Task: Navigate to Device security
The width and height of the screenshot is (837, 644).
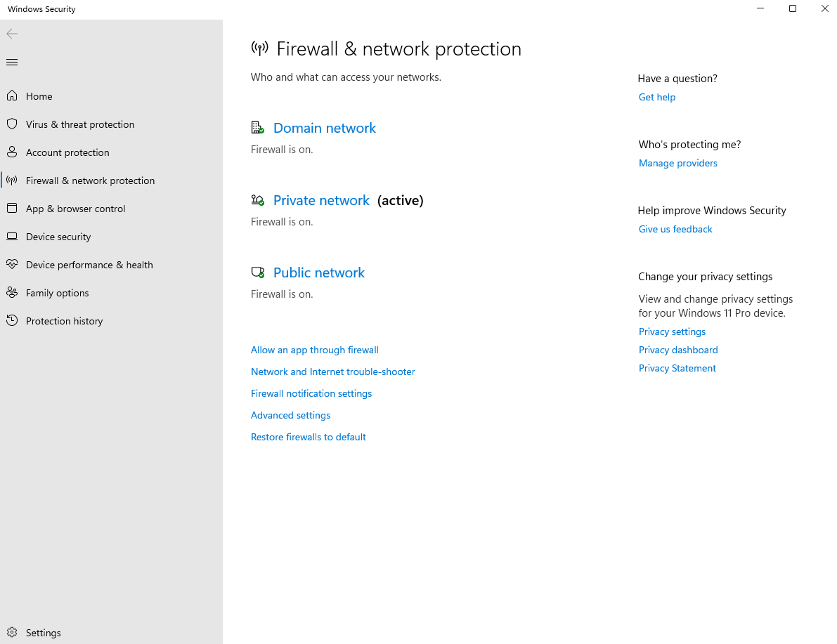Action: (58, 237)
